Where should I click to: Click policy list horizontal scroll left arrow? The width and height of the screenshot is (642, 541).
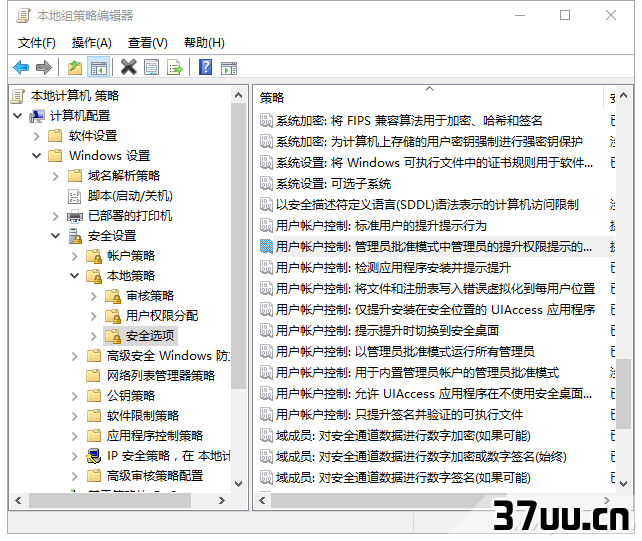pyautogui.click(x=262, y=500)
